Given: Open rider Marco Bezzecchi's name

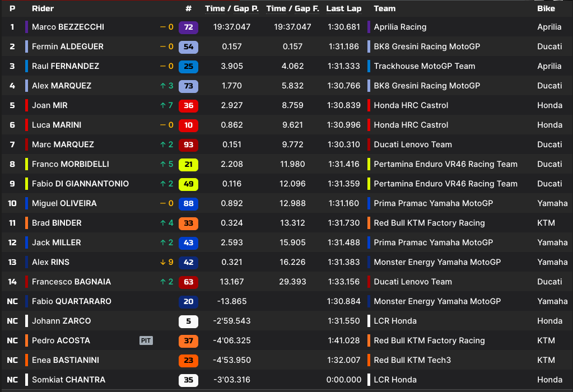Looking at the screenshot, I should [x=68, y=27].
